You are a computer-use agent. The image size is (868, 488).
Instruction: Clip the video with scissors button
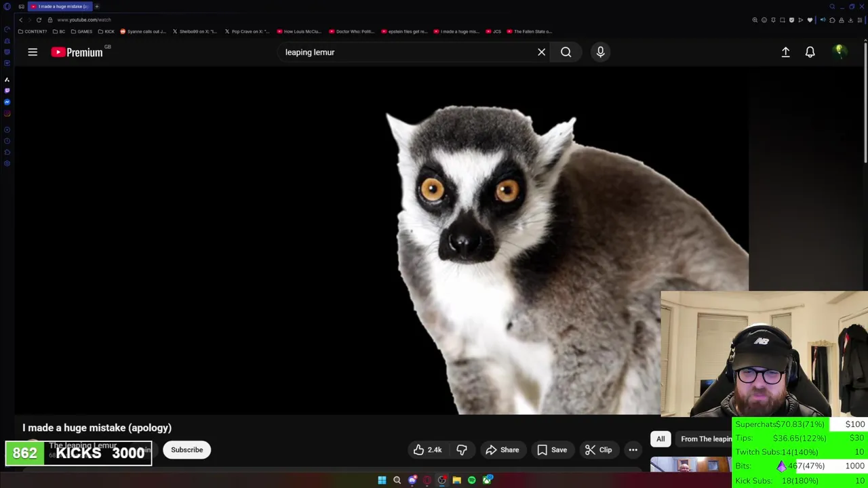point(599,450)
